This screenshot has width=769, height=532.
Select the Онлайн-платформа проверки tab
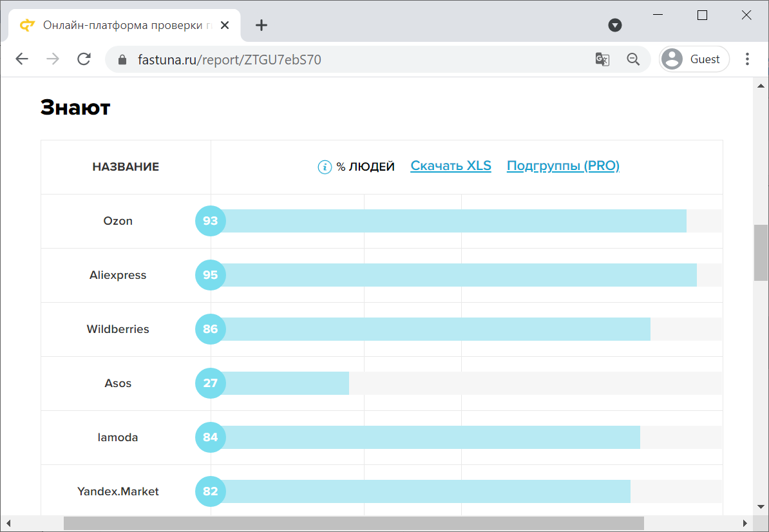pyautogui.click(x=125, y=26)
